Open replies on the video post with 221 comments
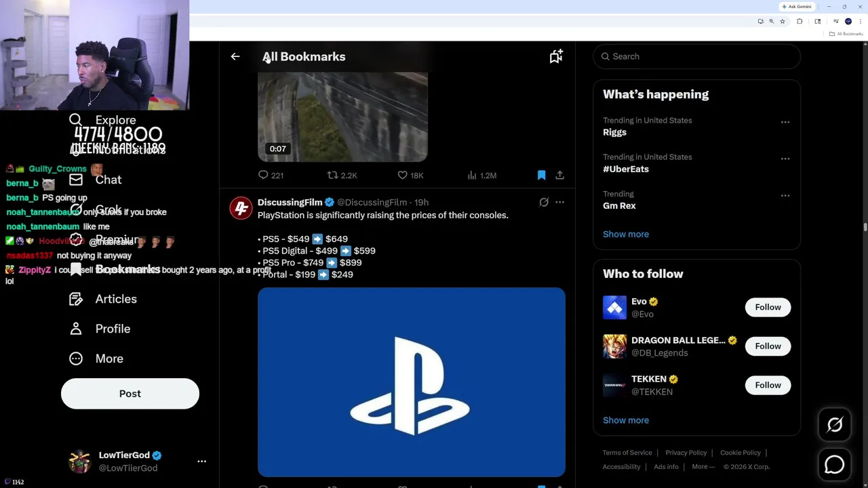 271,175
